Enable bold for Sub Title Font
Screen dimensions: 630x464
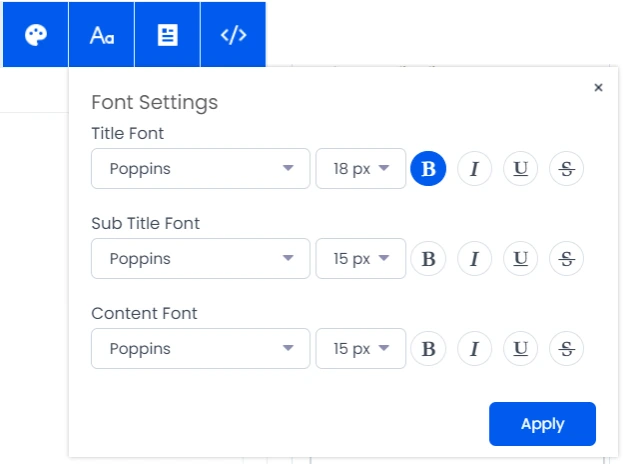pyautogui.click(x=428, y=258)
